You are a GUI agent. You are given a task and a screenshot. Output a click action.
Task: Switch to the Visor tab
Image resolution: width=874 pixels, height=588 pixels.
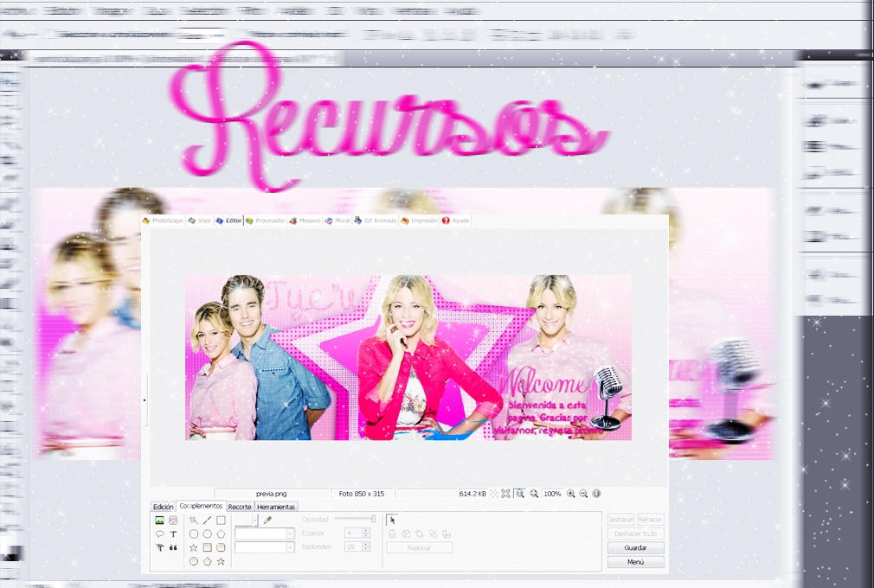coord(200,220)
